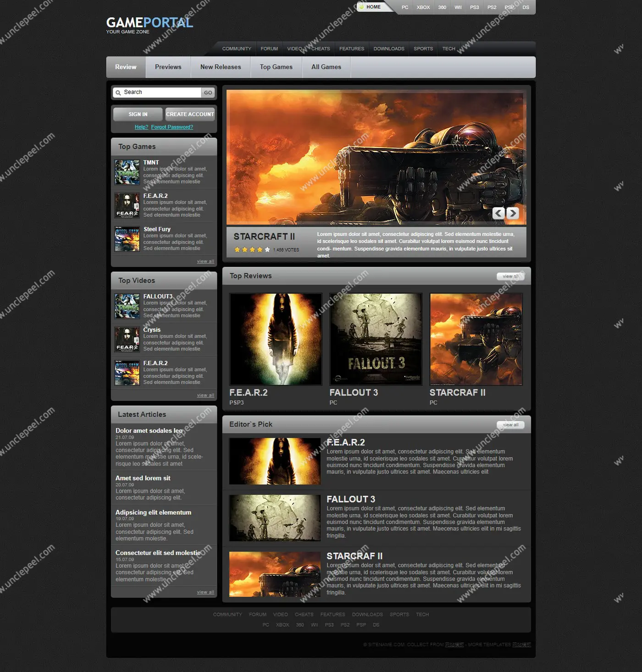
Task: Select the XBOX platform in top bar
Action: (x=423, y=7)
